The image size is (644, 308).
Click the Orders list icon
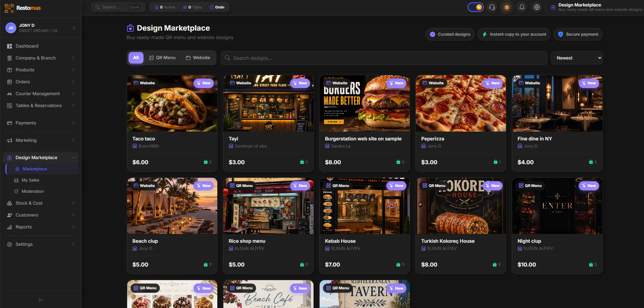pos(10,82)
